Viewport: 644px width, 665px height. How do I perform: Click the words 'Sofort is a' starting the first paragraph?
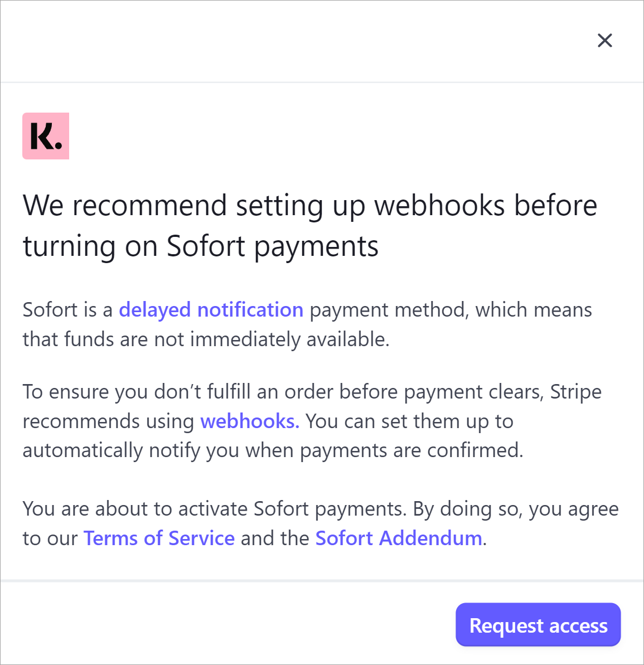click(x=67, y=309)
